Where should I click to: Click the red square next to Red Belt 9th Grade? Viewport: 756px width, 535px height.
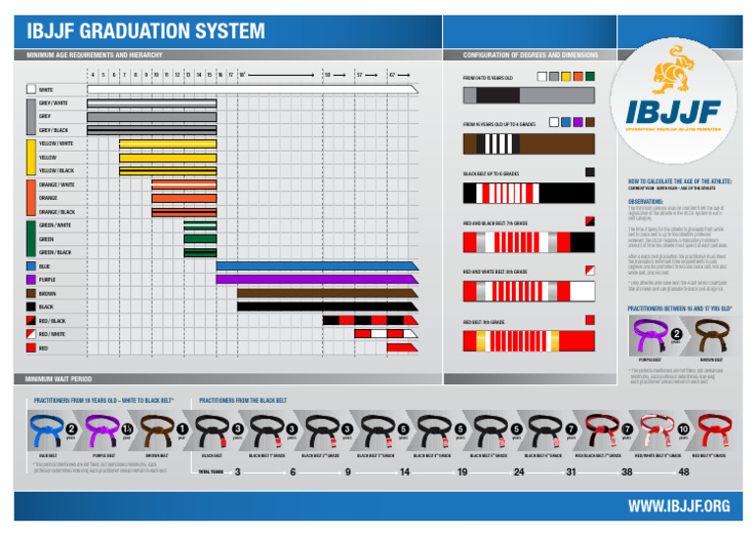590,320
